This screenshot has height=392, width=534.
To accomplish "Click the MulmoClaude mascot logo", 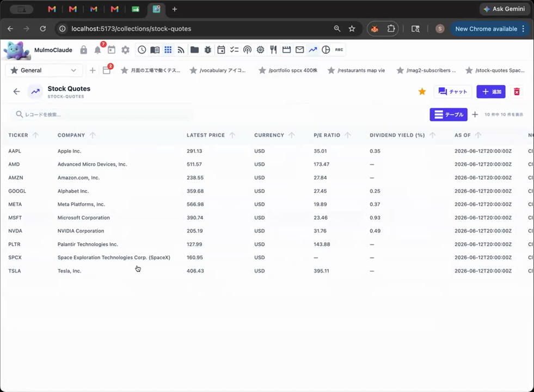I will [x=16, y=51].
